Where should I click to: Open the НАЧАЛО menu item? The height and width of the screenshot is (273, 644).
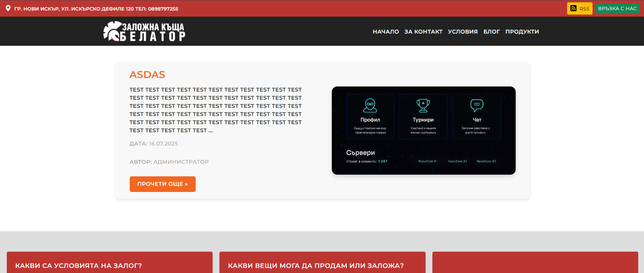[386, 32]
